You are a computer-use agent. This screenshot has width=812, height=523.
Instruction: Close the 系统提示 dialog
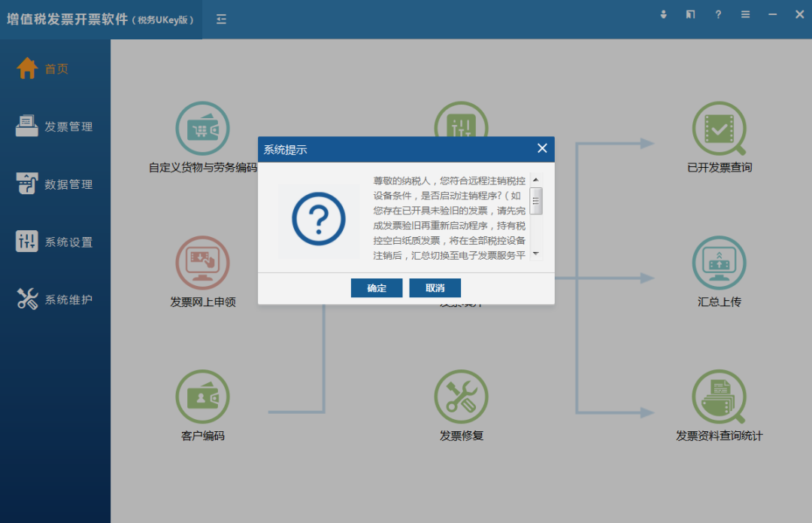(542, 148)
